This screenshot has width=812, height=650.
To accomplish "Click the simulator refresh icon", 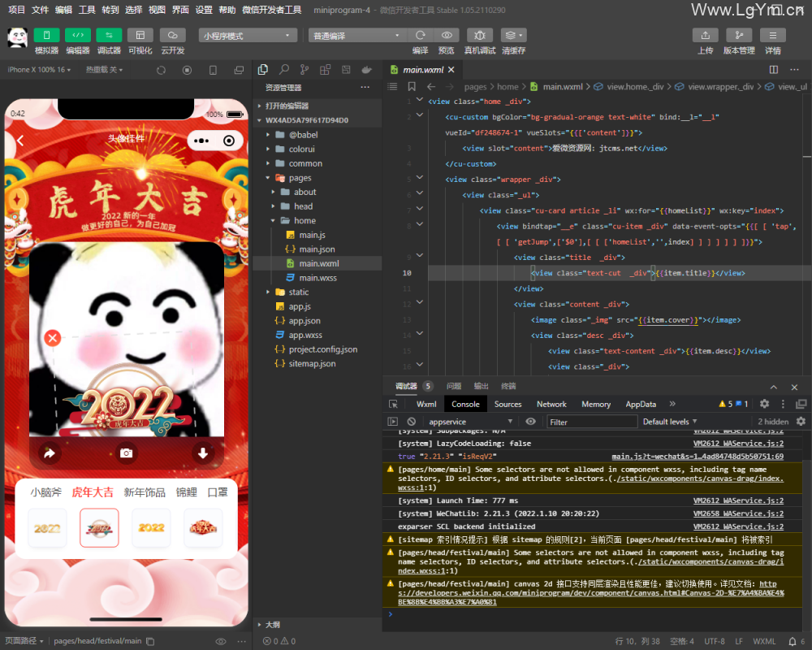I will 161,70.
